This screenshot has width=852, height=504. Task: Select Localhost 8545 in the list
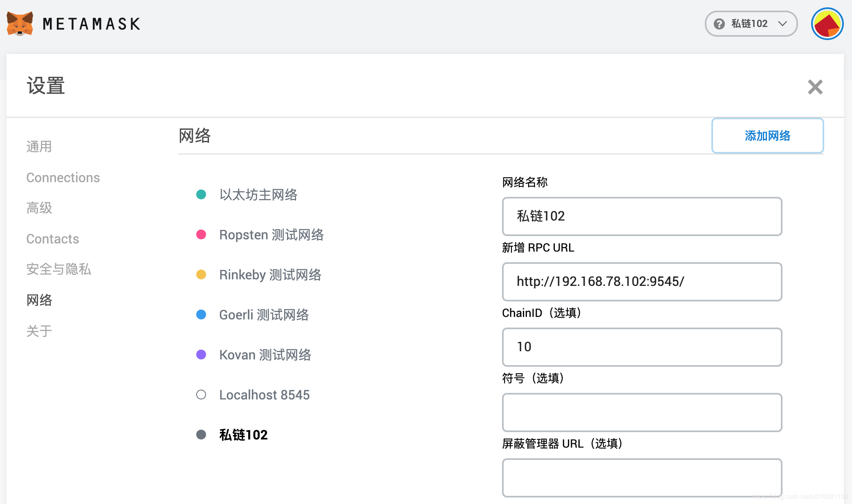coord(265,395)
